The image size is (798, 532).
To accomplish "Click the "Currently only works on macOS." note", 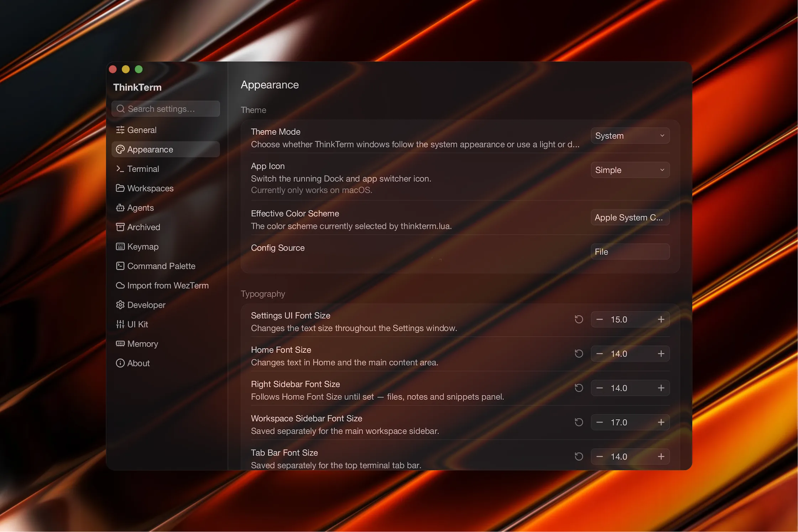I will point(312,190).
